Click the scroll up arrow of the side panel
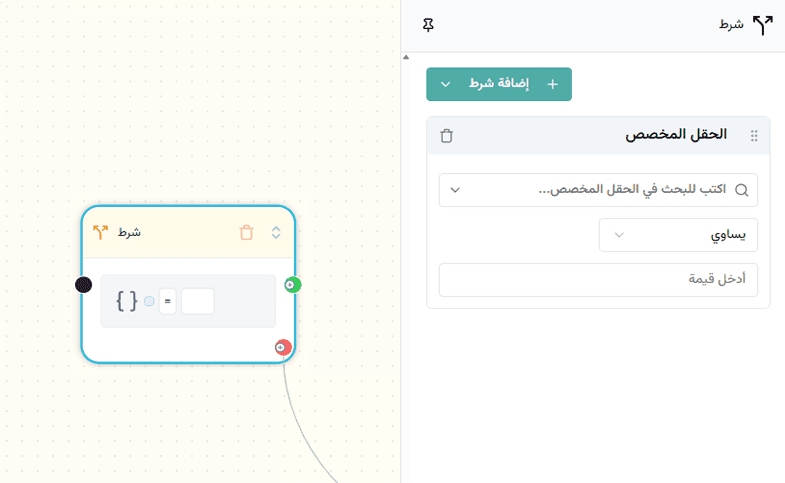785x483 pixels. click(x=406, y=57)
